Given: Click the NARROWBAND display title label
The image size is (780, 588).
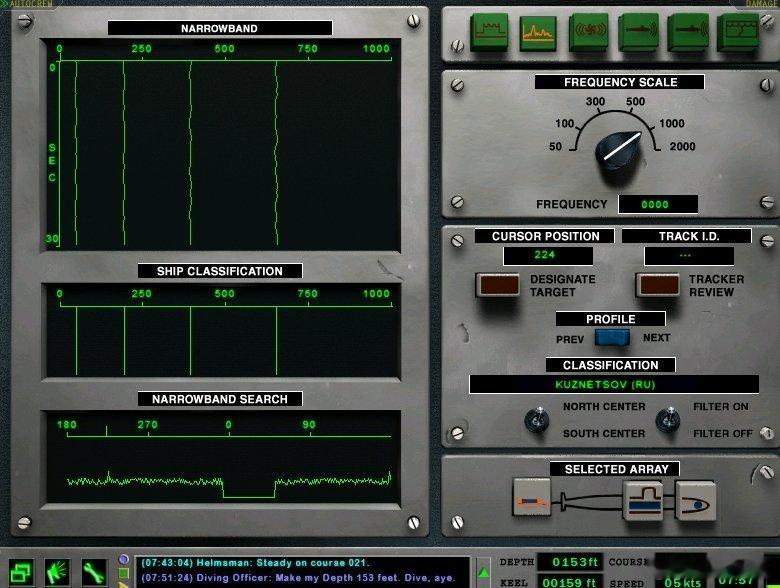Looking at the screenshot, I should [220, 28].
